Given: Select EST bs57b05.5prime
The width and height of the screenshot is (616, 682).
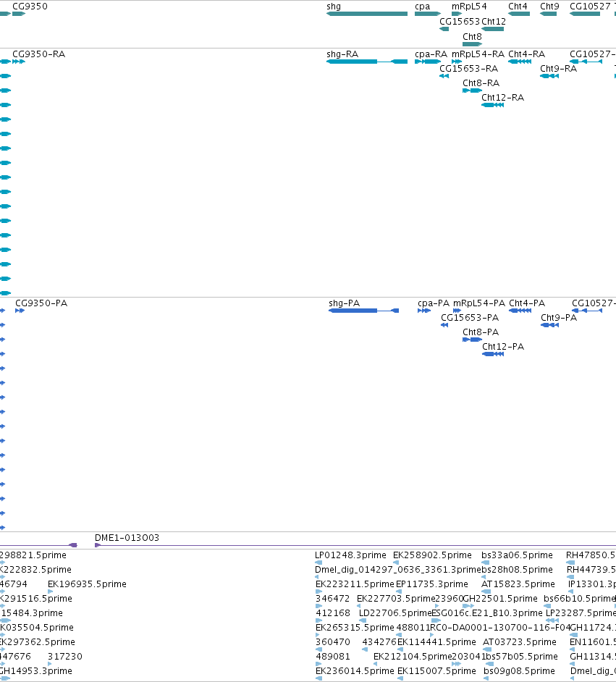Looking at the screenshot, I should click(x=521, y=657).
